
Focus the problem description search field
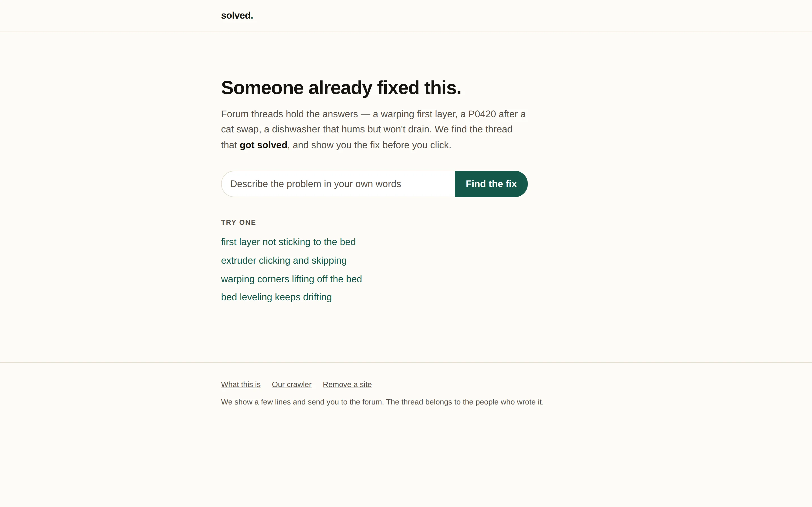click(x=338, y=184)
